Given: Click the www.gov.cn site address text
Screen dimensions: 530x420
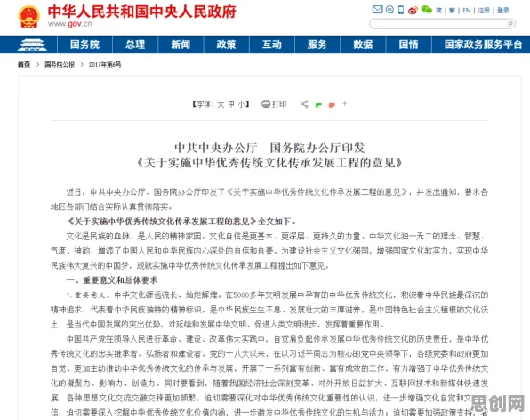Looking at the screenshot, I should 70,24.
